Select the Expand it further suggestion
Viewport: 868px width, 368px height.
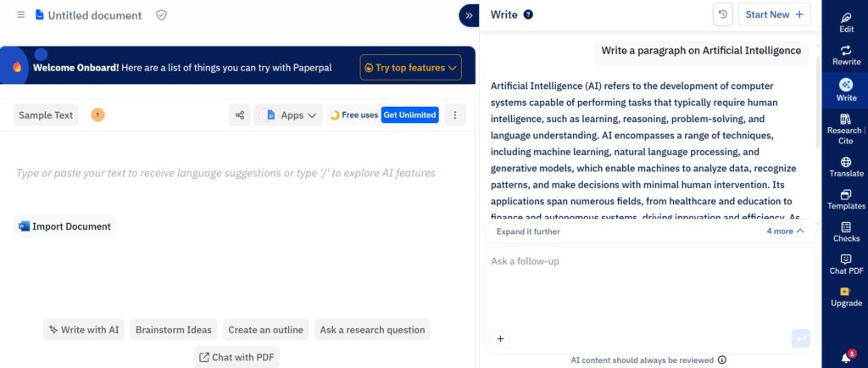click(528, 231)
